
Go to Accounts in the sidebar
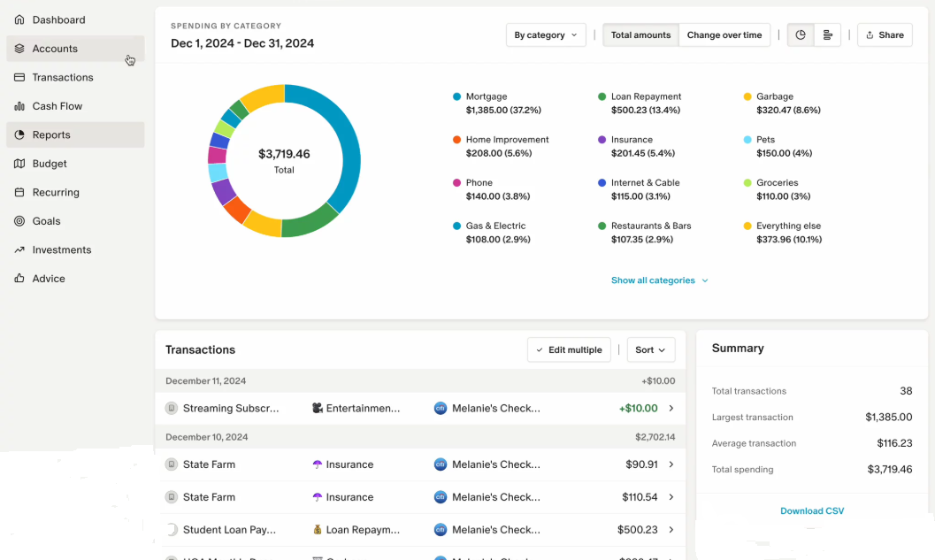point(55,49)
